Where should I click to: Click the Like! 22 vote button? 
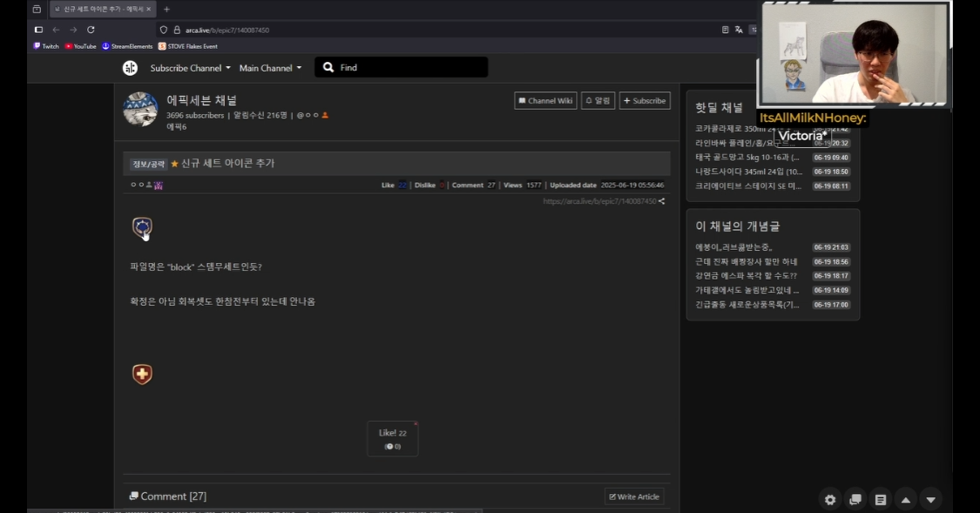(393, 439)
